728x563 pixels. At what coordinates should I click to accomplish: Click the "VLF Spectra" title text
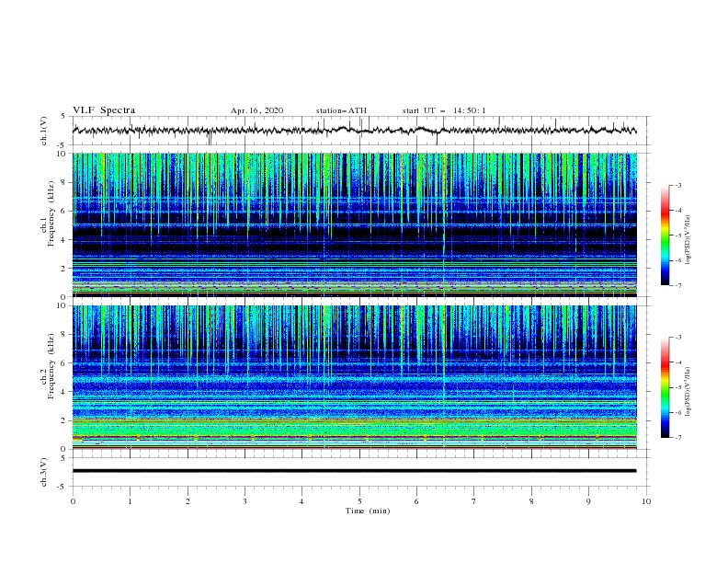point(104,110)
